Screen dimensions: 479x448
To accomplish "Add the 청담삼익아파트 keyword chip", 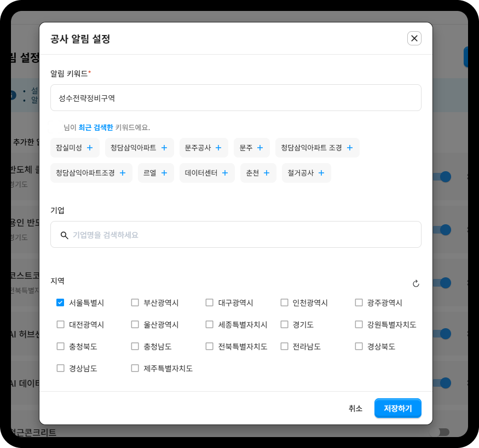I will (139, 148).
